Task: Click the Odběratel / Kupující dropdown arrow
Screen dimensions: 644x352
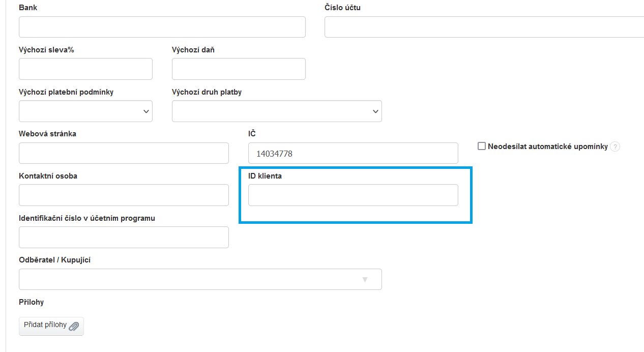Action: coord(365,280)
